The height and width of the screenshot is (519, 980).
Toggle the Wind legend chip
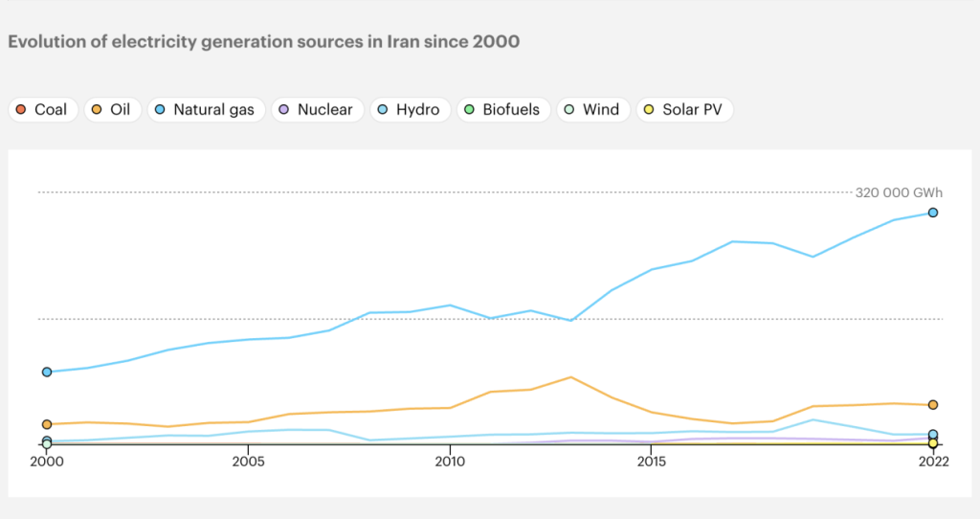click(x=593, y=109)
